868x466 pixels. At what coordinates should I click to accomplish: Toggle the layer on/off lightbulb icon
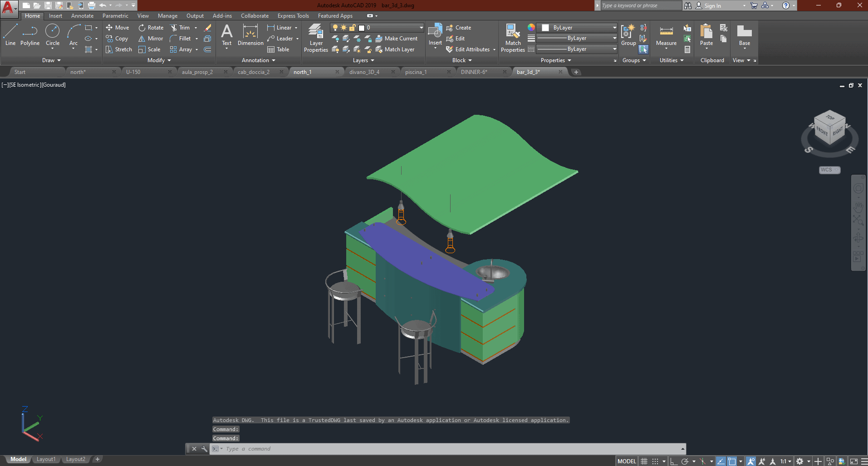335,28
